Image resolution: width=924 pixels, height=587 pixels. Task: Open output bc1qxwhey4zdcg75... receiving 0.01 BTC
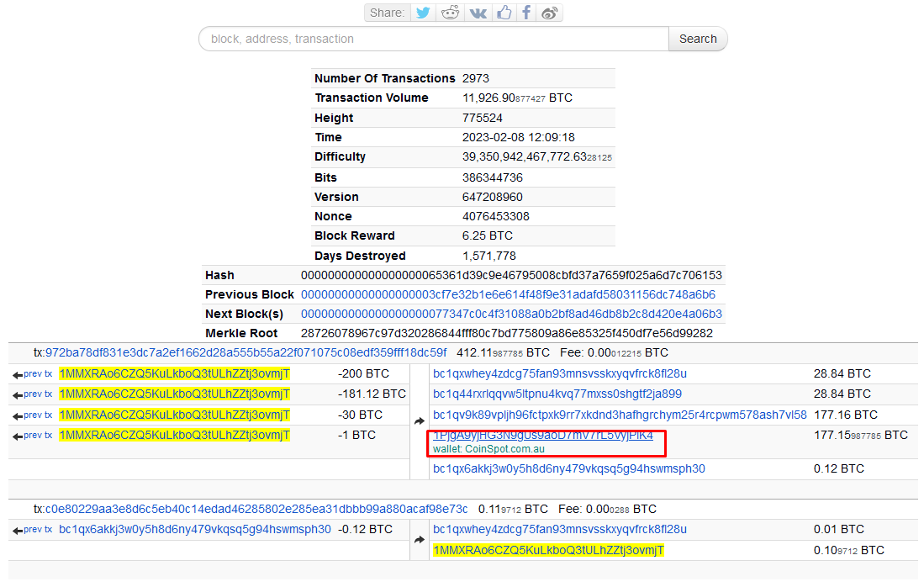tap(560, 530)
